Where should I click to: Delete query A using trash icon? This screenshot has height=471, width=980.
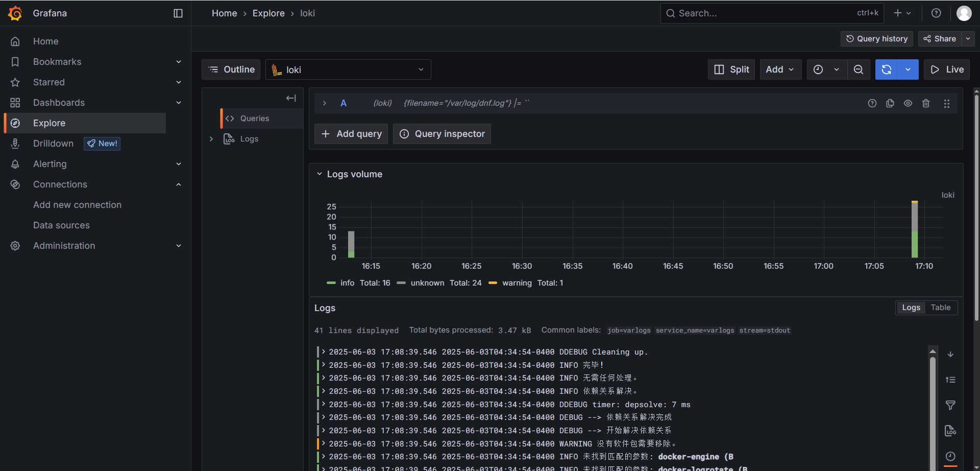tap(926, 103)
